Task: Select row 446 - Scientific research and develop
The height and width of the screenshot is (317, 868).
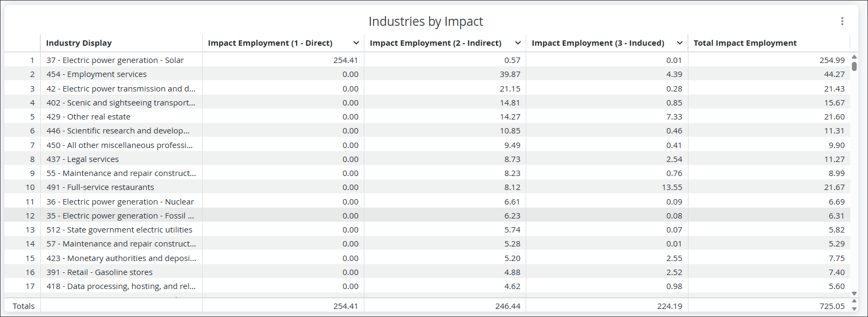Action: click(427, 131)
